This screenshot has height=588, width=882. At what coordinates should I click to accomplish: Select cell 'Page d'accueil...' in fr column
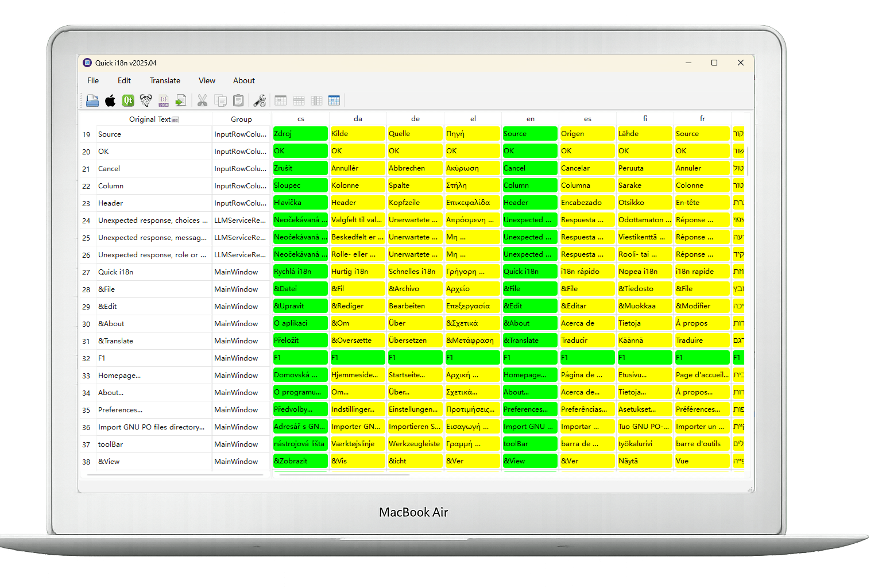[x=702, y=375]
